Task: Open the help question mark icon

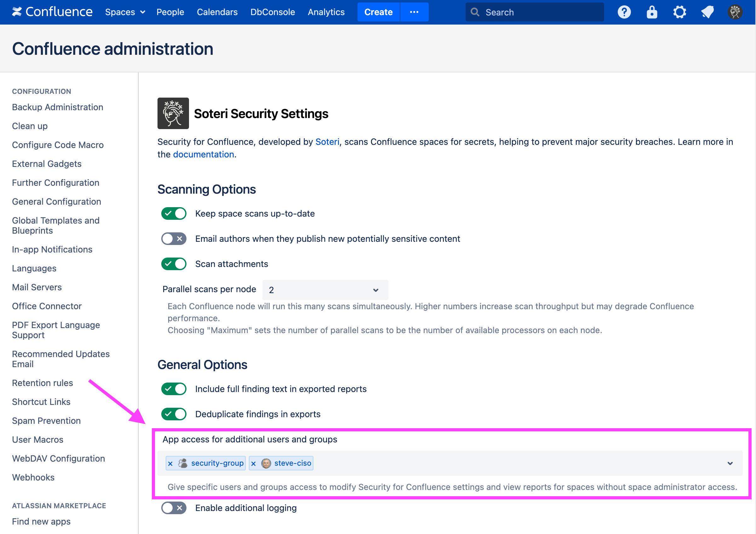Action: tap(624, 12)
